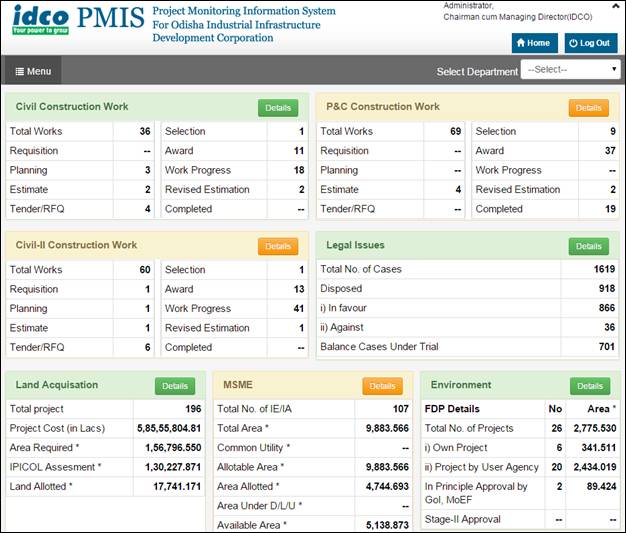
Task: Click the Log Out button
Action: [590, 43]
